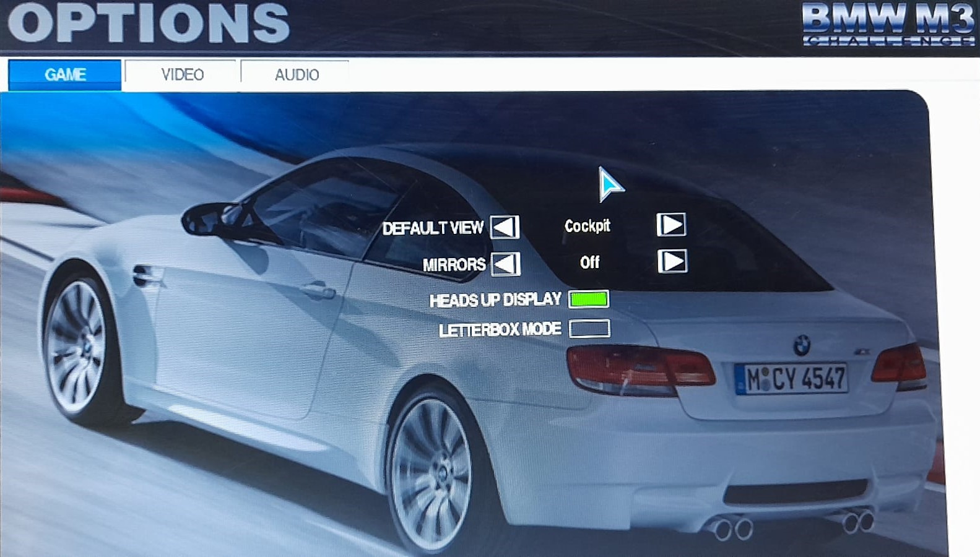Toggle the Heads Up Display checkbox
Image resolution: width=980 pixels, height=557 pixels.
589,300
